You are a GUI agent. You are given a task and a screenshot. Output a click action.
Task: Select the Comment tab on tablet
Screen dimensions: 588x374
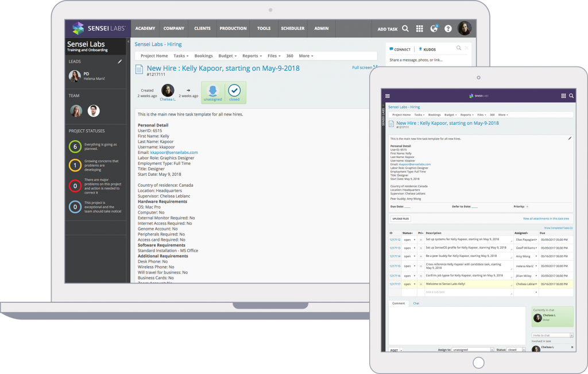pyautogui.click(x=399, y=303)
